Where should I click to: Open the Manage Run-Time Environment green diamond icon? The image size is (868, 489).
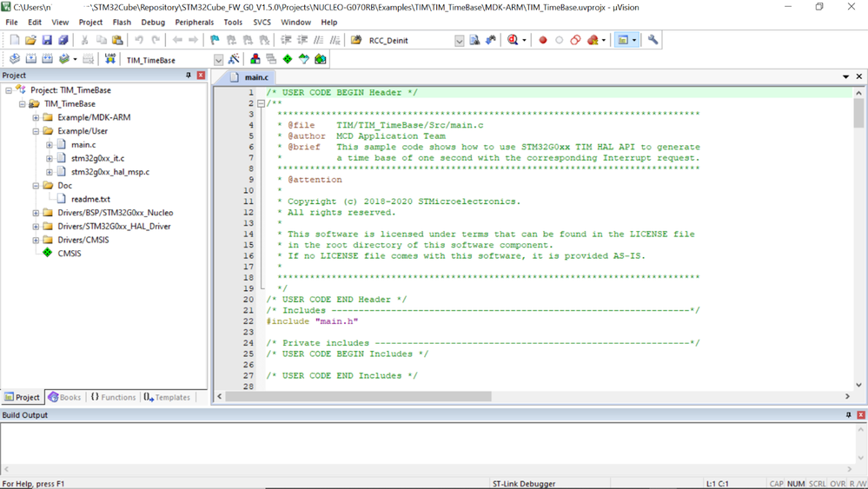[x=288, y=59]
